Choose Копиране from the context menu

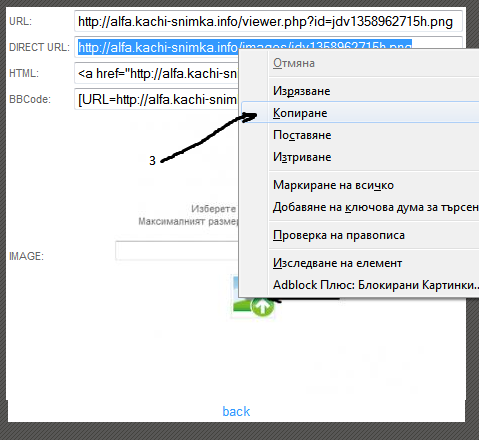click(360, 113)
